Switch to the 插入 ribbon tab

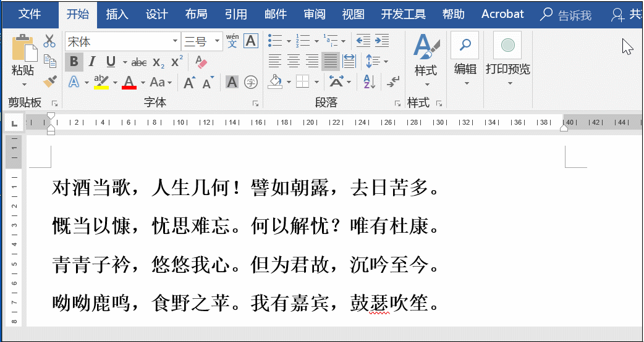(117, 14)
